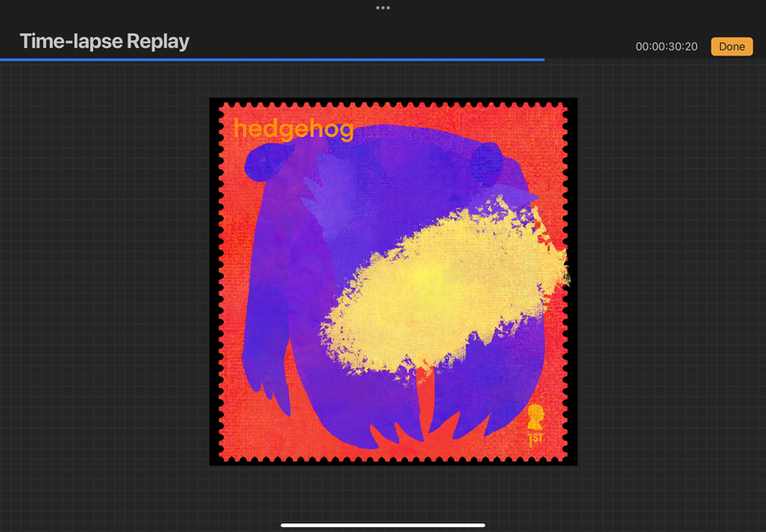Viewport: 766px width, 532px height.
Task: Tap the home indicator bar at the bottom
Action: [x=383, y=524]
